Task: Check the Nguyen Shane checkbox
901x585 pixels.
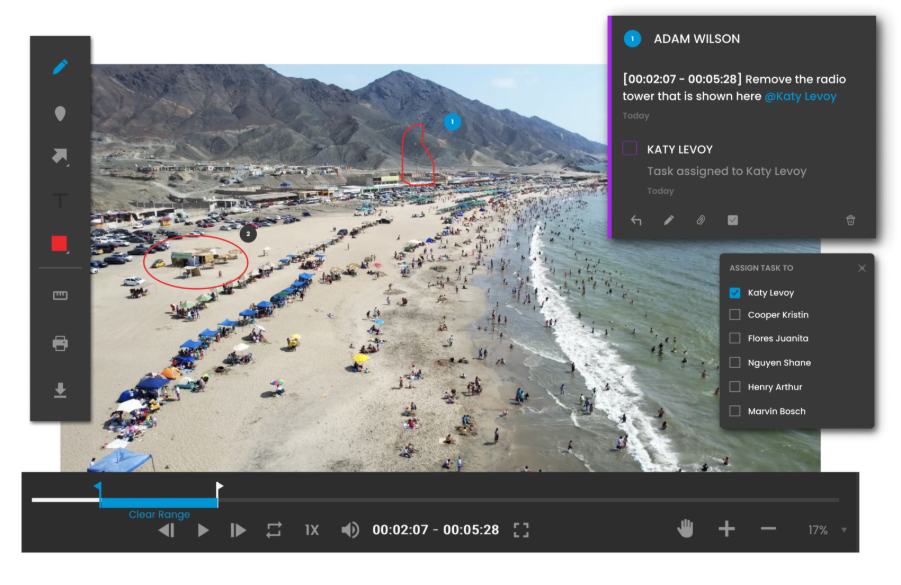Action: pyautogui.click(x=735, y=363)
